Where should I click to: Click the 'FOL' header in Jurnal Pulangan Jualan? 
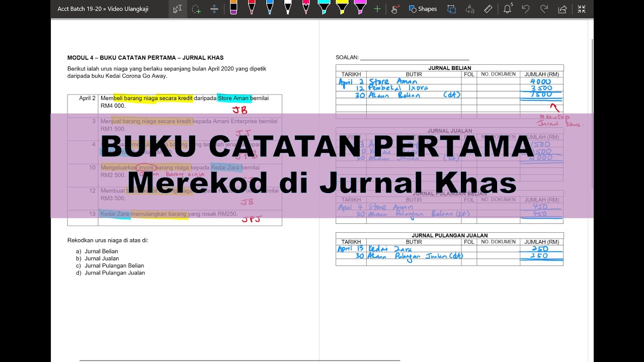469,242
